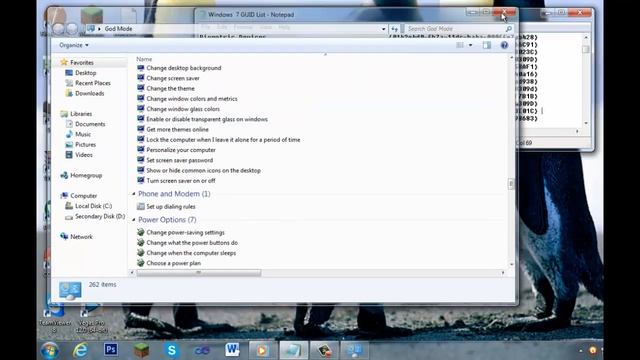Select Homegroup in the navigation pane
This screenshot has height=360, width=640.
point(86,175)
